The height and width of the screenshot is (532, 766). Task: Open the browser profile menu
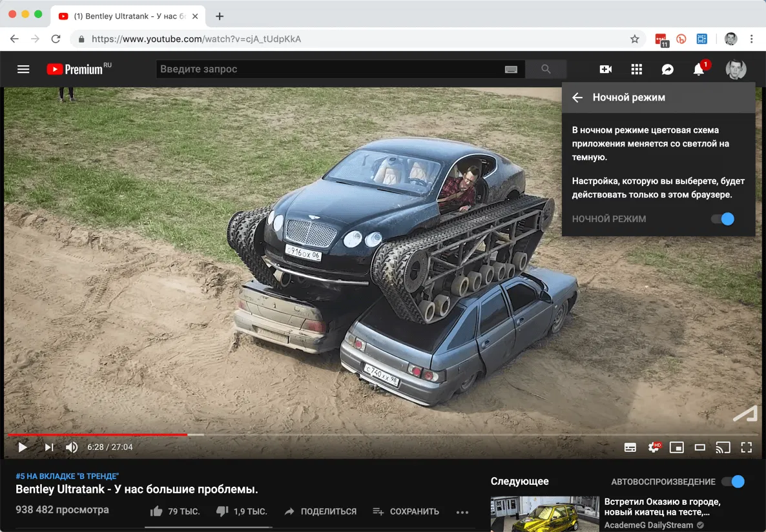[x=730, y=39]
